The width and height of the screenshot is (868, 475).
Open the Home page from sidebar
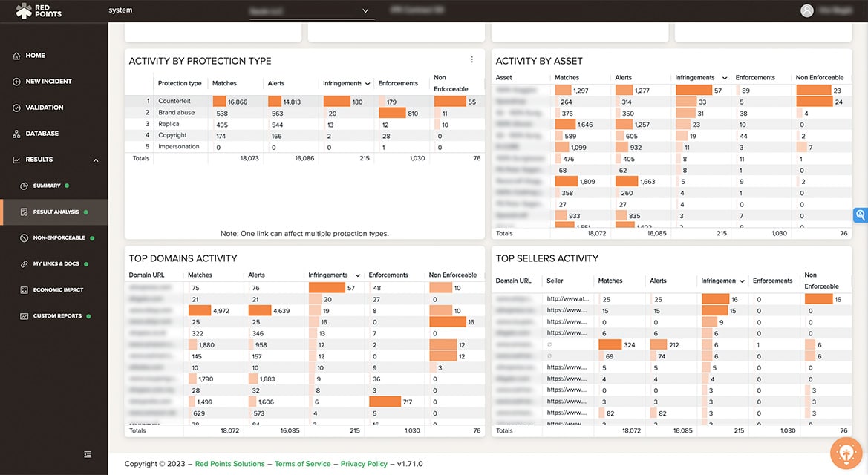(x=35, y=55)
